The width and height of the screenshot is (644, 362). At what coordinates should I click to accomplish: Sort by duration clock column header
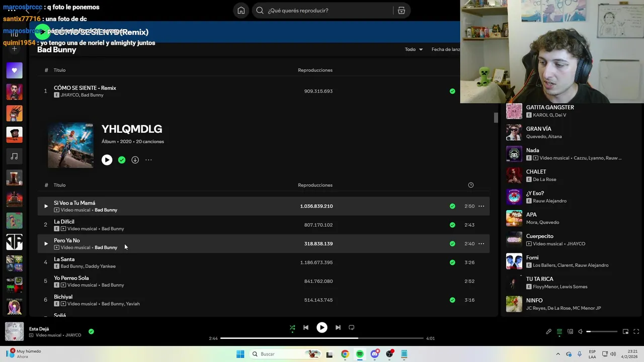[471, 185]
